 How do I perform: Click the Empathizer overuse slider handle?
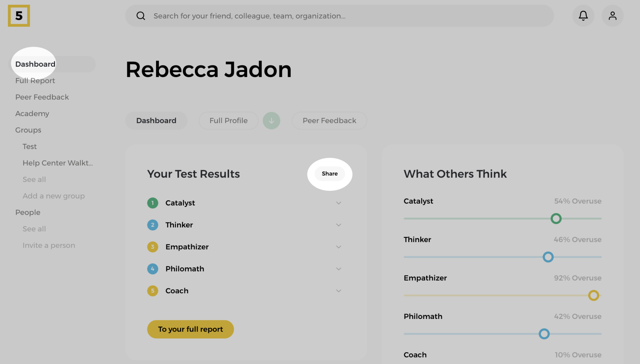point(593,296)
